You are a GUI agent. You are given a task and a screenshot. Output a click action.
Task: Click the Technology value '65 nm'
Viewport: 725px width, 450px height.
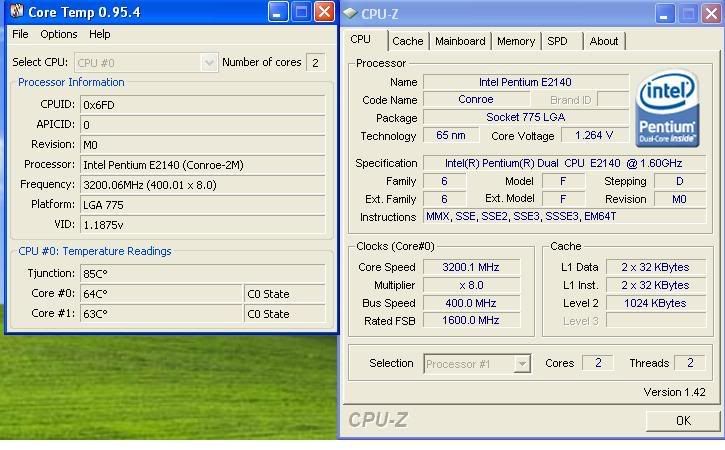451,136
